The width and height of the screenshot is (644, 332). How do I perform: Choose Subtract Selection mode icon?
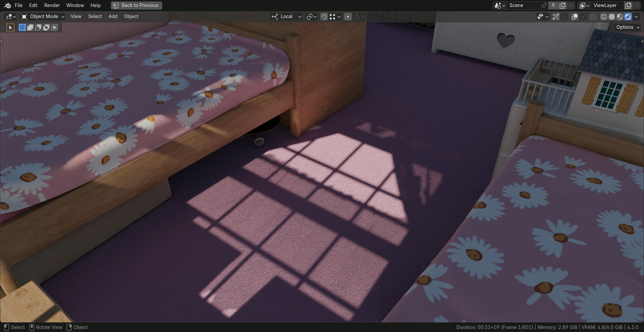[x=38, y=27]
